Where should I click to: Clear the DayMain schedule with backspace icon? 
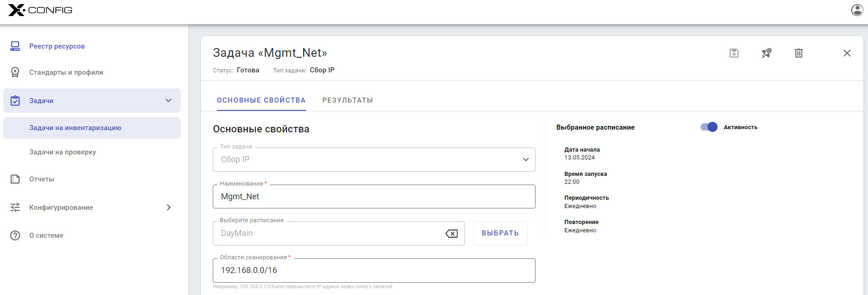tap(451, 234)
